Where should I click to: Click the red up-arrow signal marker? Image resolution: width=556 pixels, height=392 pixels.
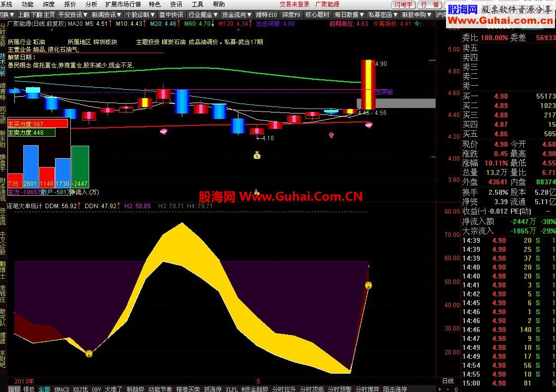[x=331, y=135]
